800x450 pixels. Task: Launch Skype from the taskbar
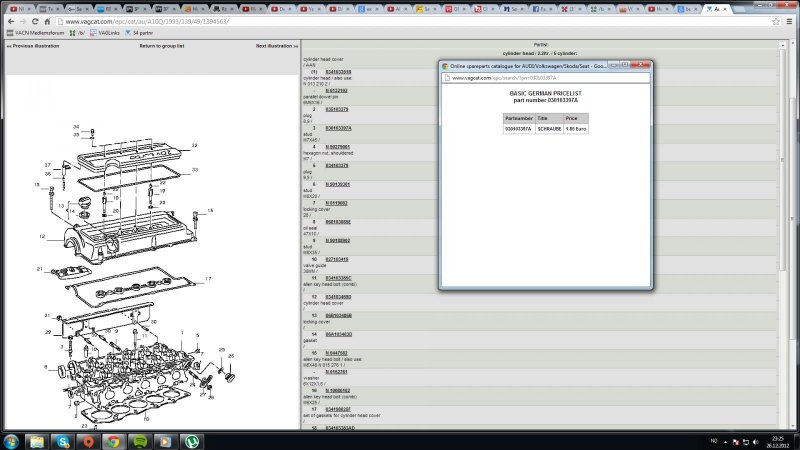[63, 441]
